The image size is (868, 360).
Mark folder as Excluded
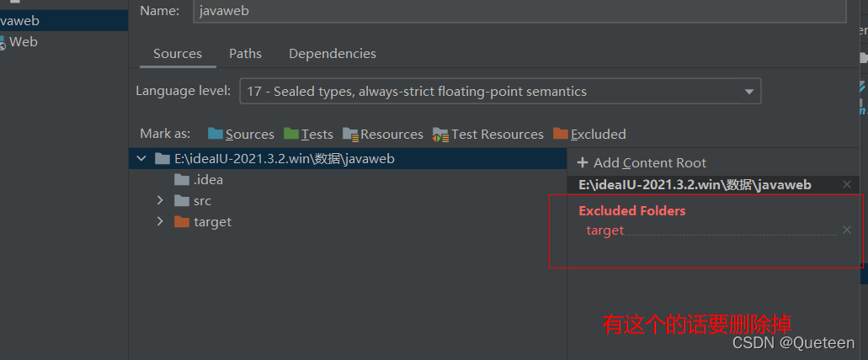[x=589, y=135]
